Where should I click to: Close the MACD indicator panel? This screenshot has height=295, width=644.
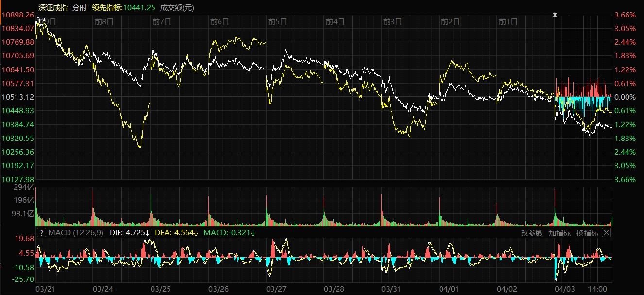click(x=606, y=233)
